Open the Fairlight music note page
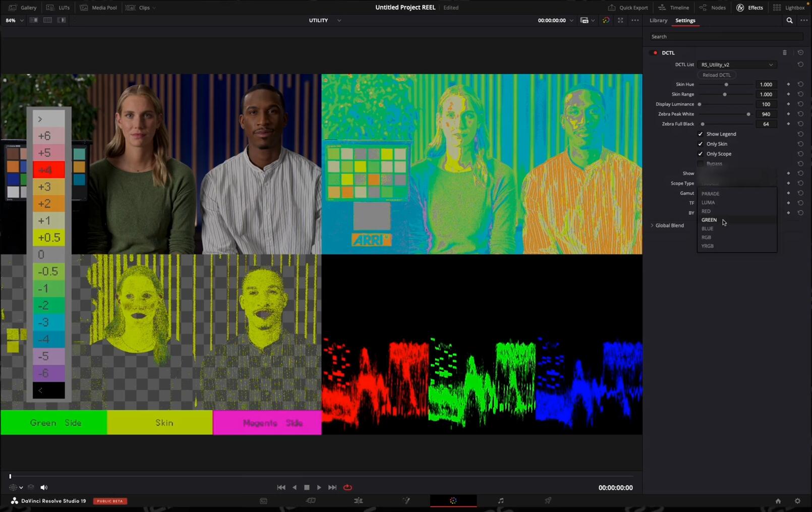 coord(500,501)
